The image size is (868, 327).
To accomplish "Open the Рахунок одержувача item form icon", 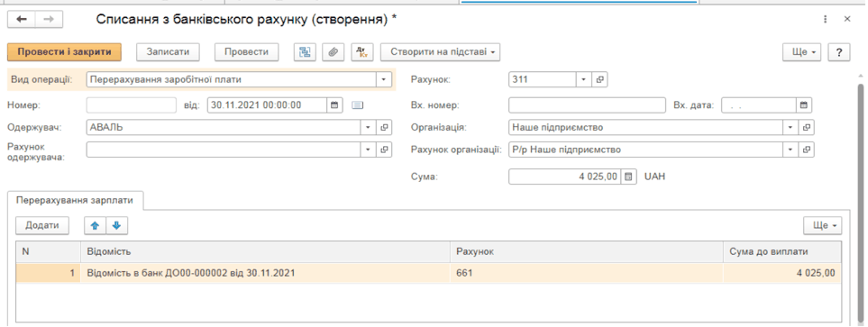I will 384,150.
